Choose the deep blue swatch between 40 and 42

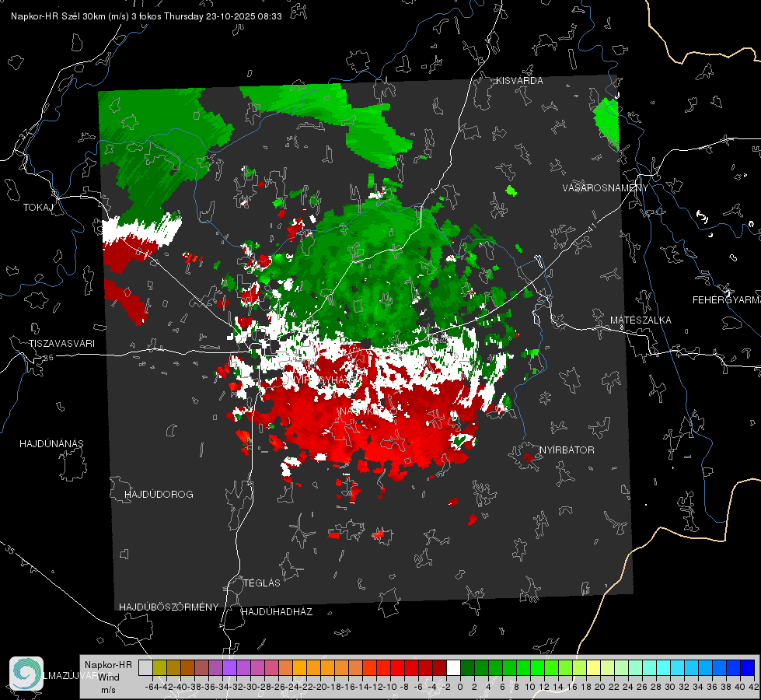(747, 667)
